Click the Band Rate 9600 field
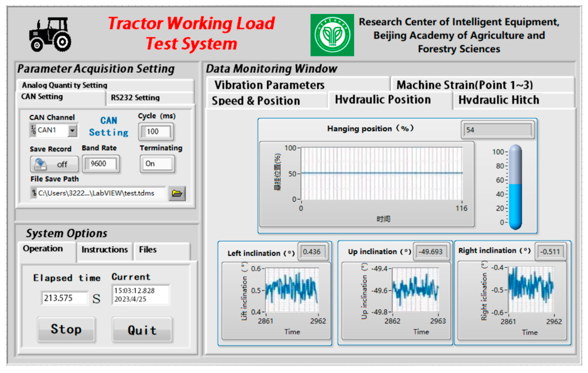Screen dimensions: 588x373 pyautogui.click(x=100, y=164)
